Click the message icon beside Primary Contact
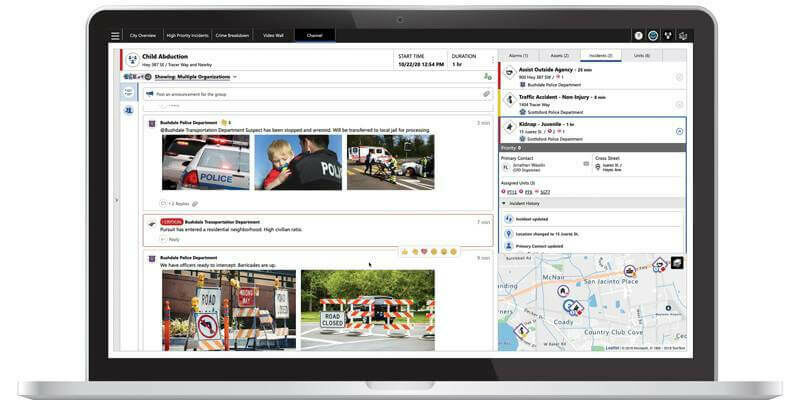 [x=586, y=164]
